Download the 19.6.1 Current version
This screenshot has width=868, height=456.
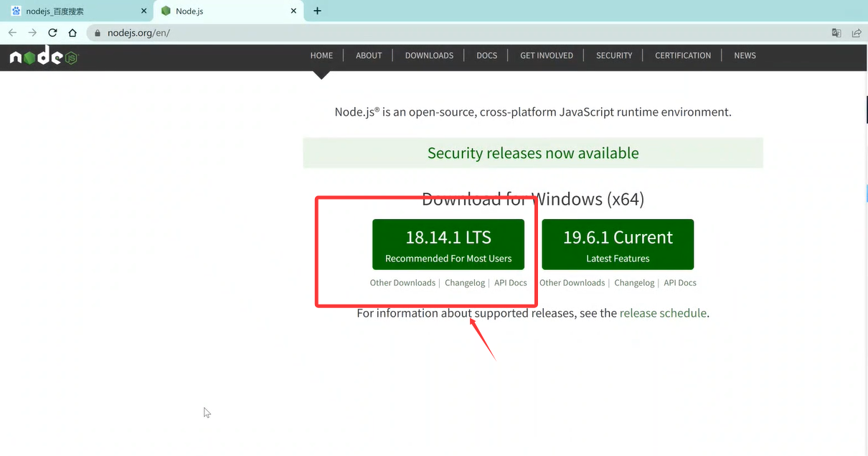pyautogui.click(x=618, y=244)
